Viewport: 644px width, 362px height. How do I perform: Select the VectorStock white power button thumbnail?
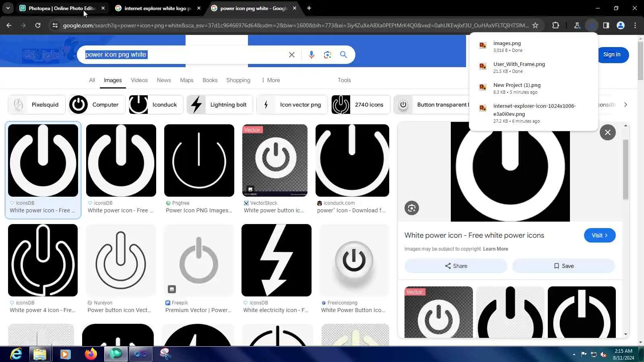point(275,160)
